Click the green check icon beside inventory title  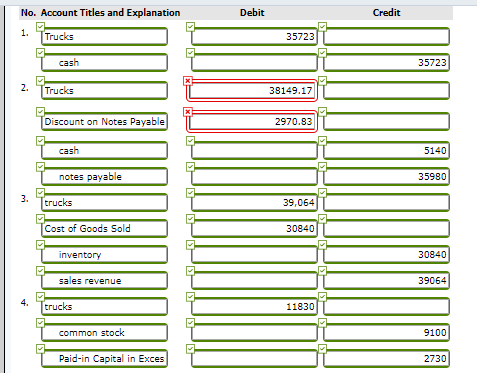tap(40, 245)
